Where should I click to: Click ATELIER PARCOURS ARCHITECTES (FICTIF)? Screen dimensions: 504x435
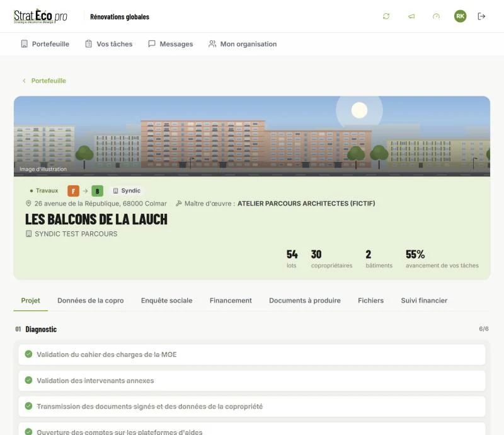coord(306,204)
